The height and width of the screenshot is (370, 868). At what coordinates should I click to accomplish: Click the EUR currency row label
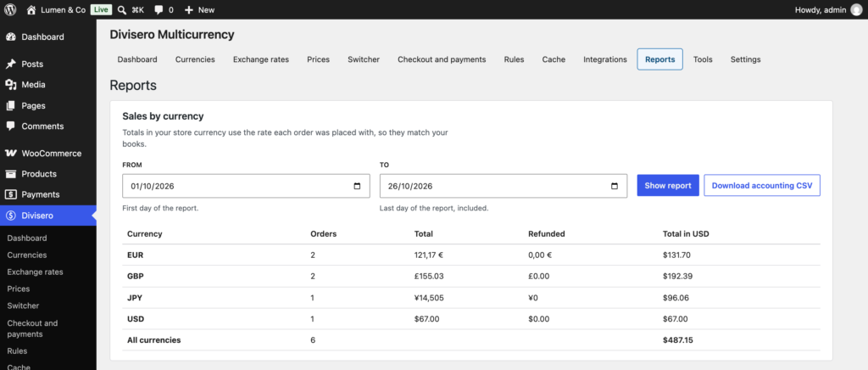click(135, 255)
